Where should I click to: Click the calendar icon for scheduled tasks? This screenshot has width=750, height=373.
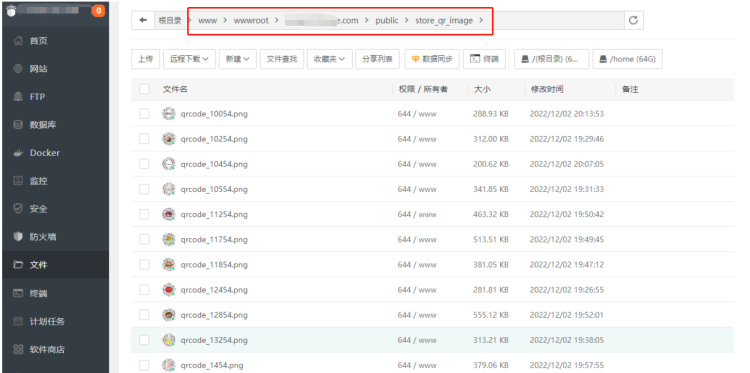[x=18, y=321]
